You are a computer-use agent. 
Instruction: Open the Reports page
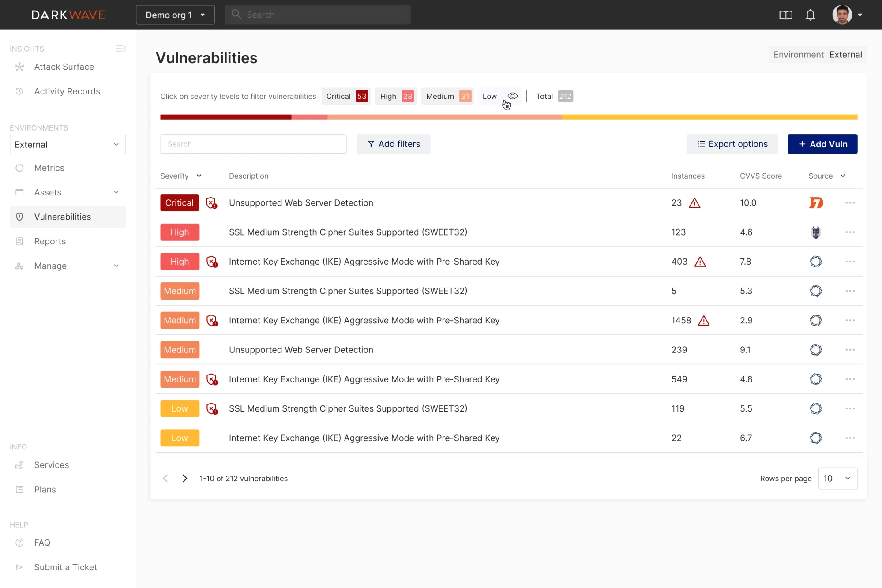(50, 241)
